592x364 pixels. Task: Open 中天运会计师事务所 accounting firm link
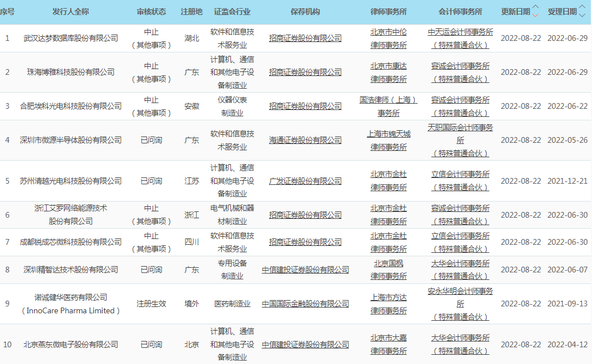tap(460, 32)
